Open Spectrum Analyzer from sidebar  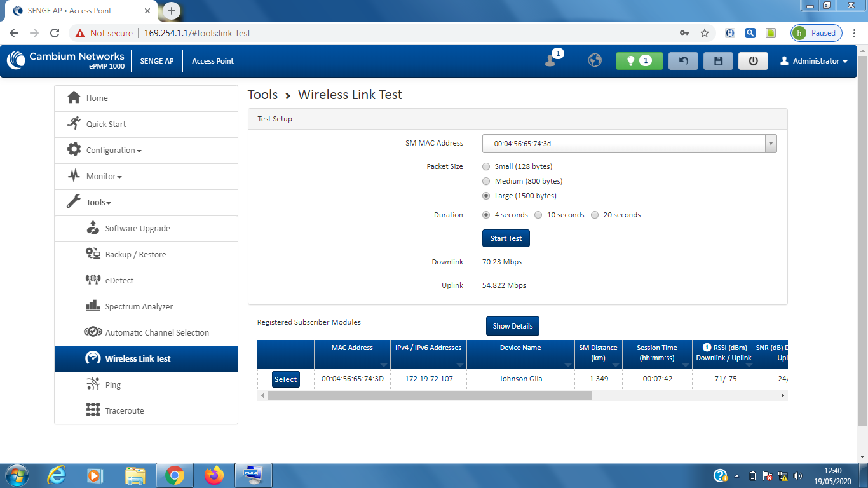139,306
